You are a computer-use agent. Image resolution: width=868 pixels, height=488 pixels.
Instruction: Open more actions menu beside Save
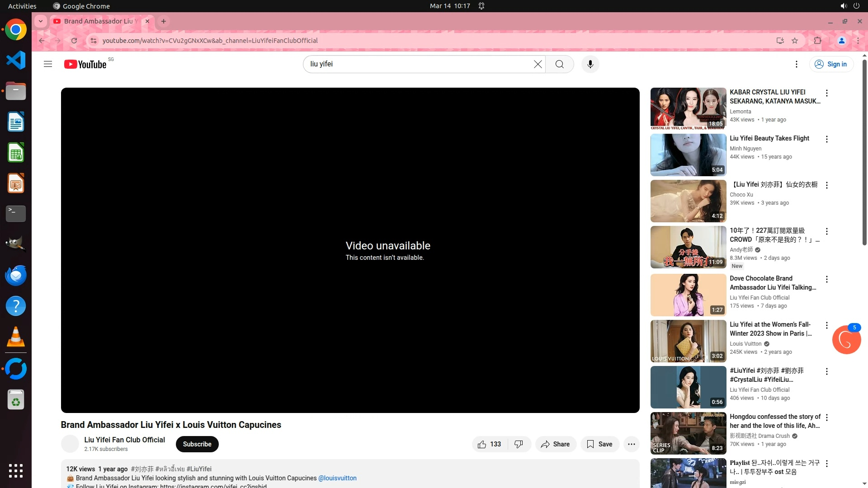coord(632,444)
